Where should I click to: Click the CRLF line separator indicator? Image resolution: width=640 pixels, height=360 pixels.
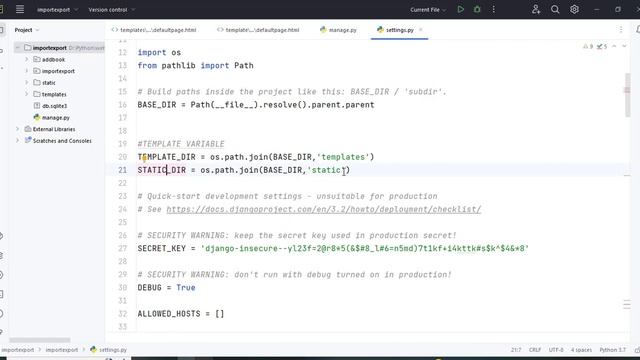(535, 350)
